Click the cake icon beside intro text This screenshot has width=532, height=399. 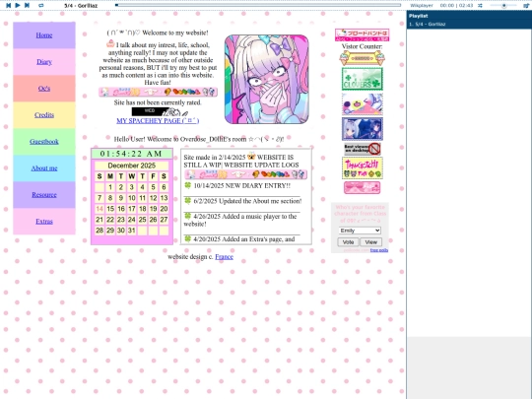coord(110,43)
